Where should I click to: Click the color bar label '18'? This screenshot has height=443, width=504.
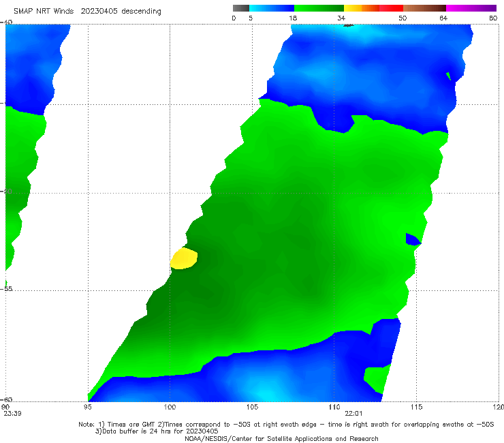(x=292, y=18)
